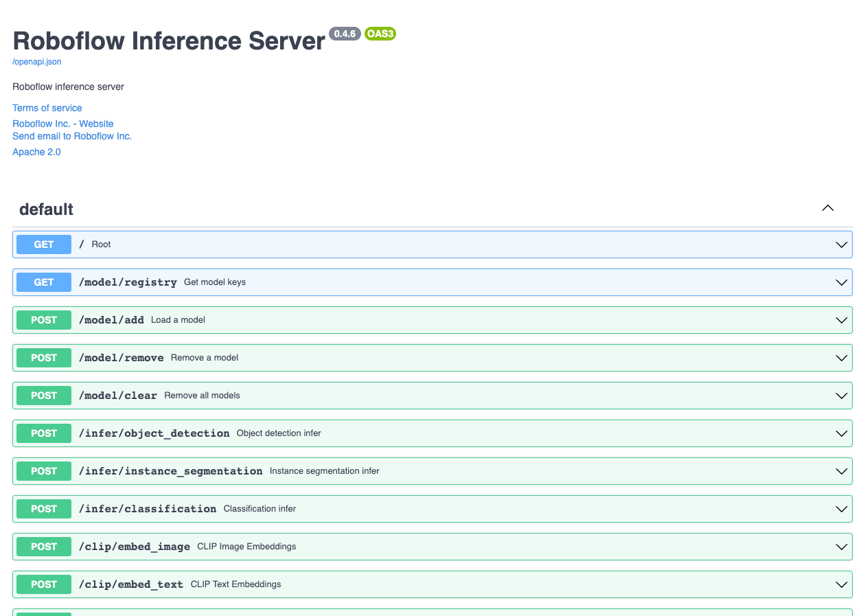
Task: Click the POST badge for /model/add
Action: point(44,320)
